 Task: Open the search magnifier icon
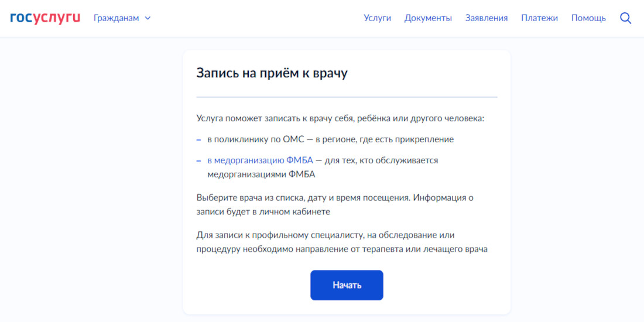point(625,18)
